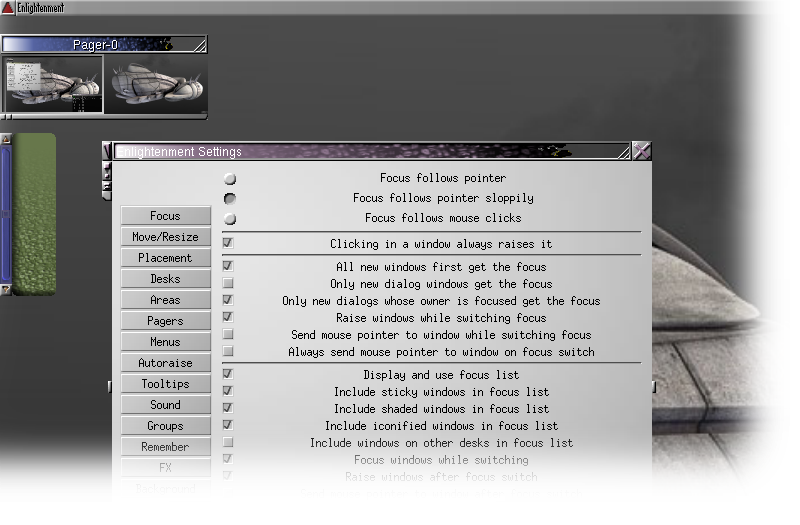
Task: Switch to second desktop in Pager-0
Action: (156, 84)
